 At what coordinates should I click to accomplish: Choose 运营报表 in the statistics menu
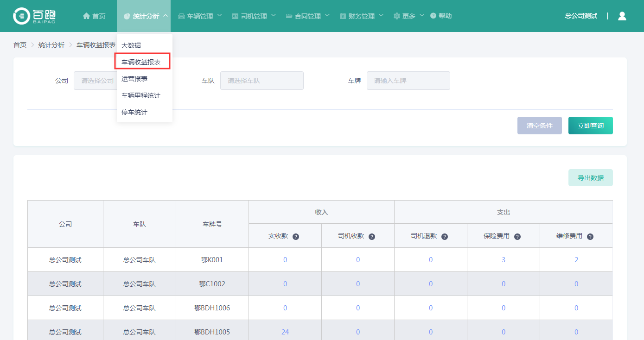click(134, 79)
